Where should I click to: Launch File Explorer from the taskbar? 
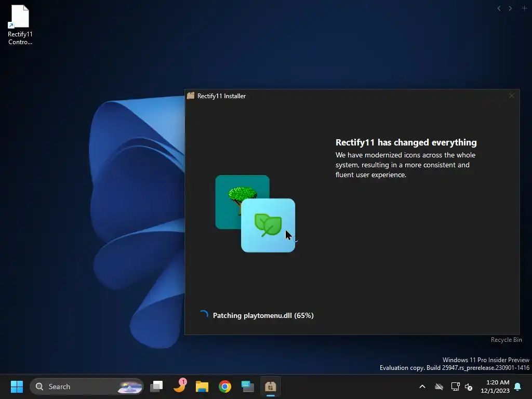(x=202, y=387)
